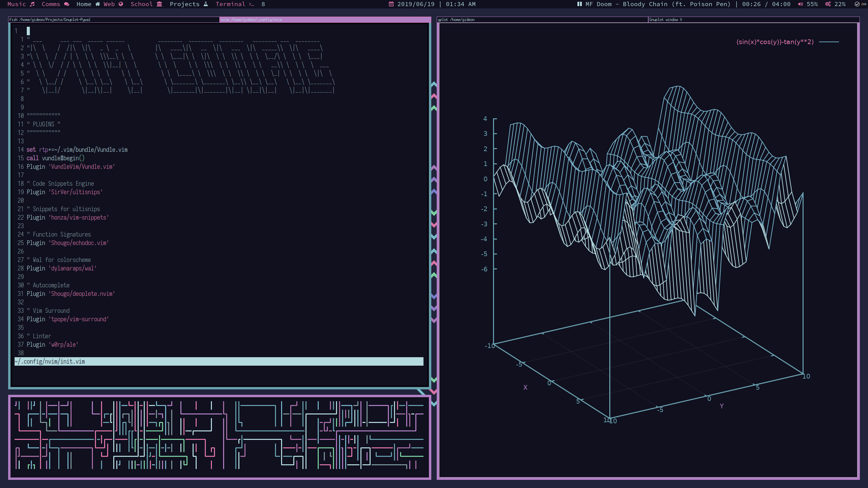868x488 pixels.
Task: Click the calendar date icon
Action: (x=391, y=4)
